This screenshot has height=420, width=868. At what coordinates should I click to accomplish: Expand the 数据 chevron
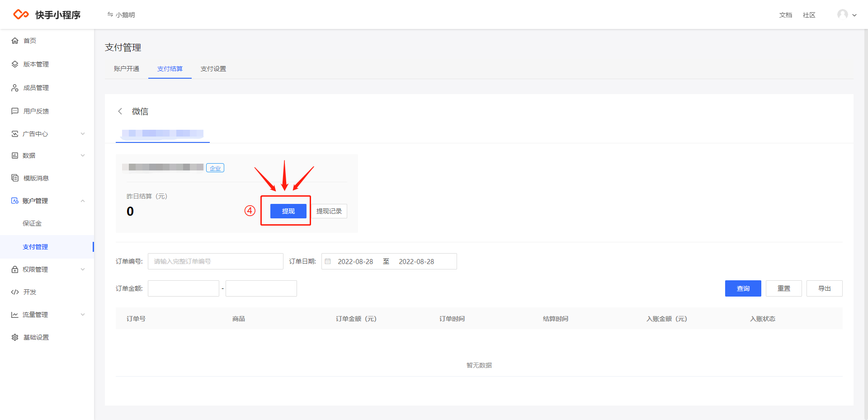tap(83, 156)
